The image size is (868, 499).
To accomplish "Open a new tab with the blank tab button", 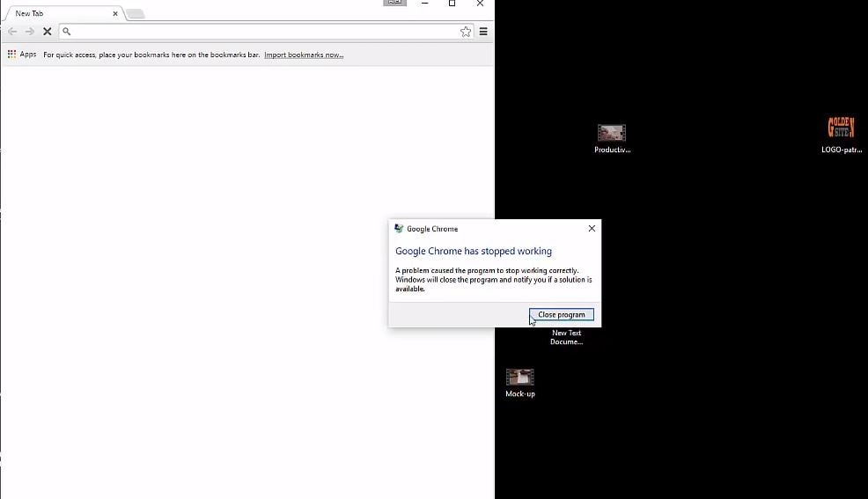I will [x=136, y=14].
